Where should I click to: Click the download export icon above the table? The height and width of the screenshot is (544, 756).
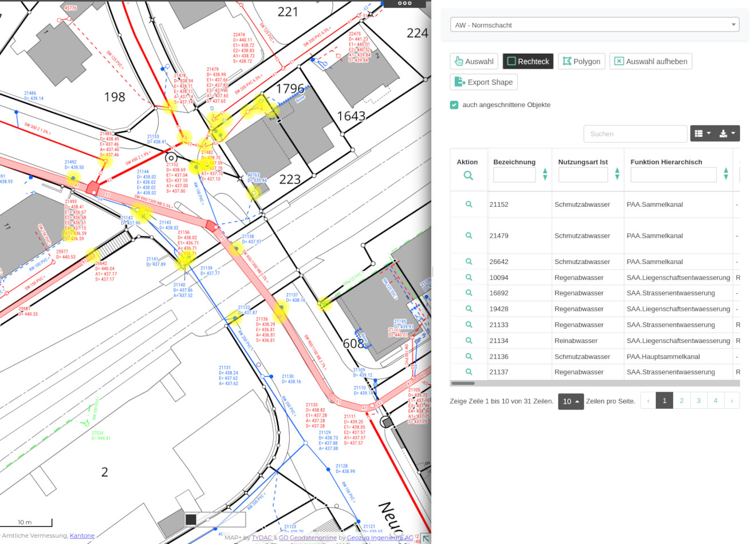[x=723, y=133]
